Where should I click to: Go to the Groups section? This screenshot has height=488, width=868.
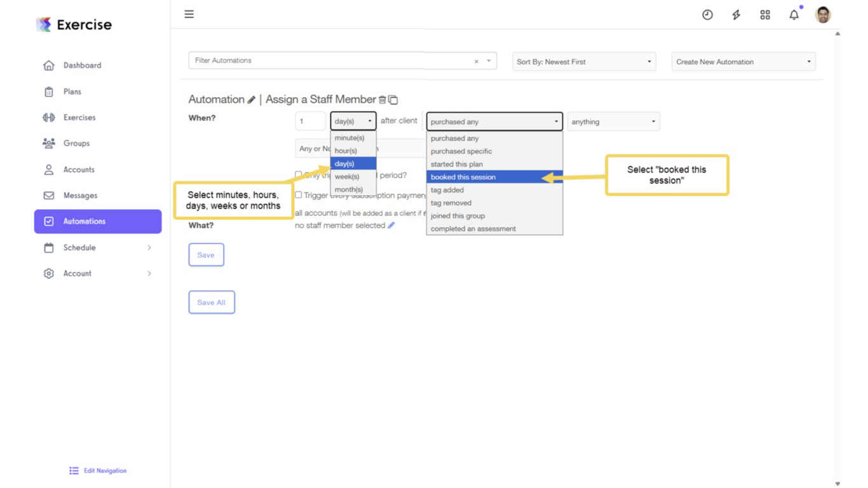click(x=76, y=143)
